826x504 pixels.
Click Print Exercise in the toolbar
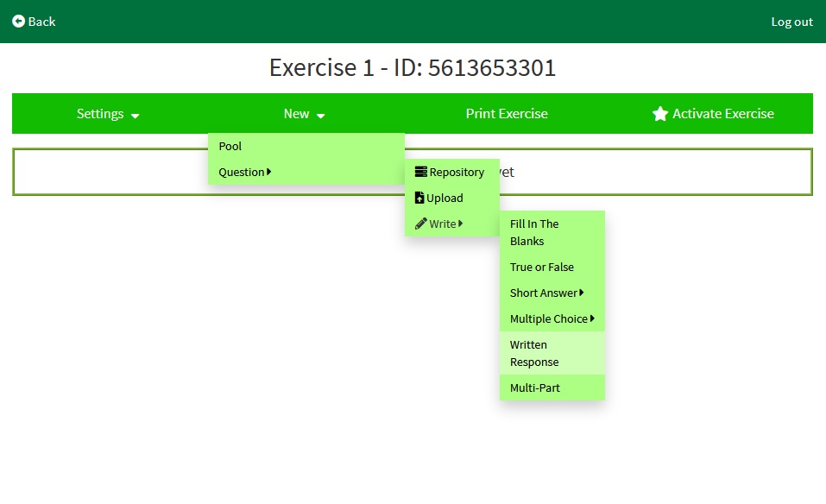(x=507, y=114)
